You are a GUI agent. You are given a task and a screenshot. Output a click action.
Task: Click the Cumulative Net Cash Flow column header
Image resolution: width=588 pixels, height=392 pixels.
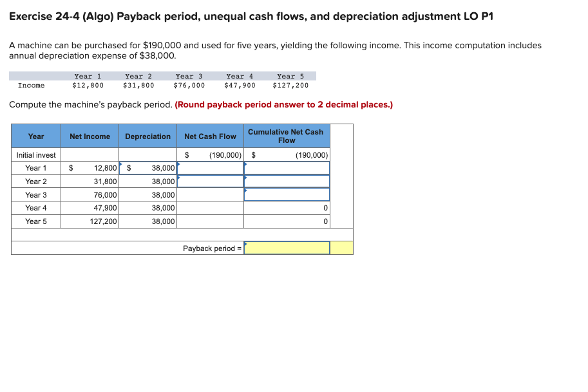pos(287,135)
